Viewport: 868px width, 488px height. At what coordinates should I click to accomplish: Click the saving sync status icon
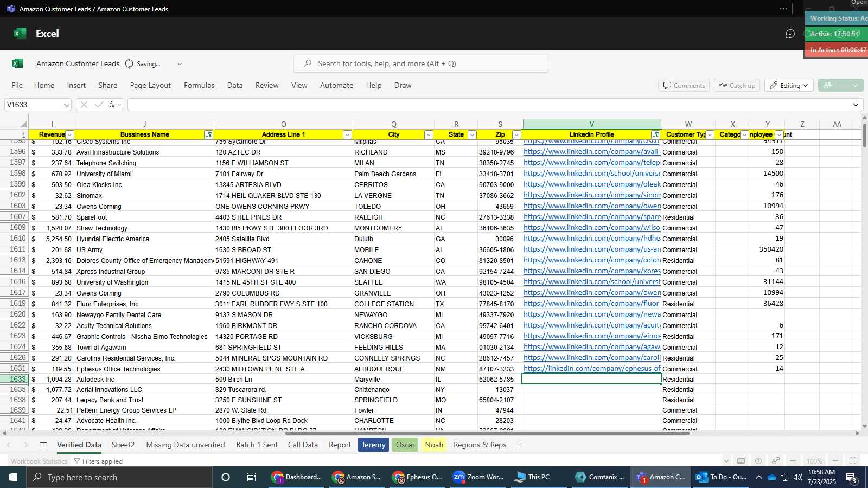pos(129,63)
